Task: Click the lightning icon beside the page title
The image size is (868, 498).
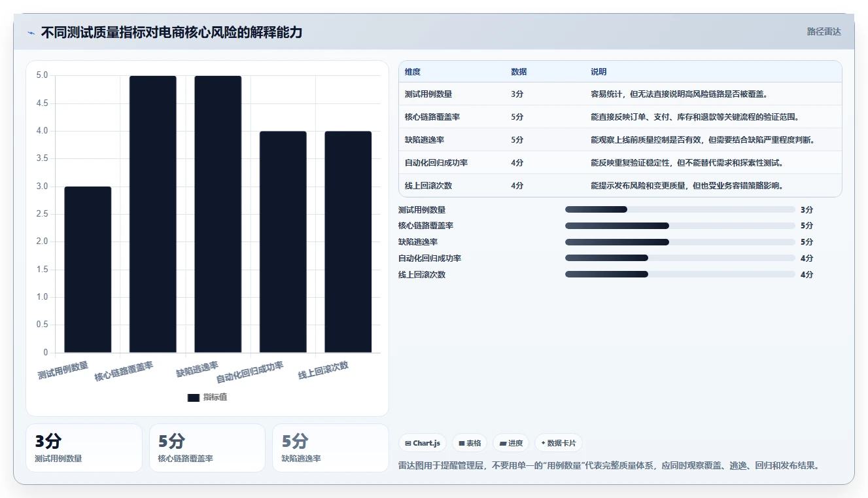Action: pos(31,32)
